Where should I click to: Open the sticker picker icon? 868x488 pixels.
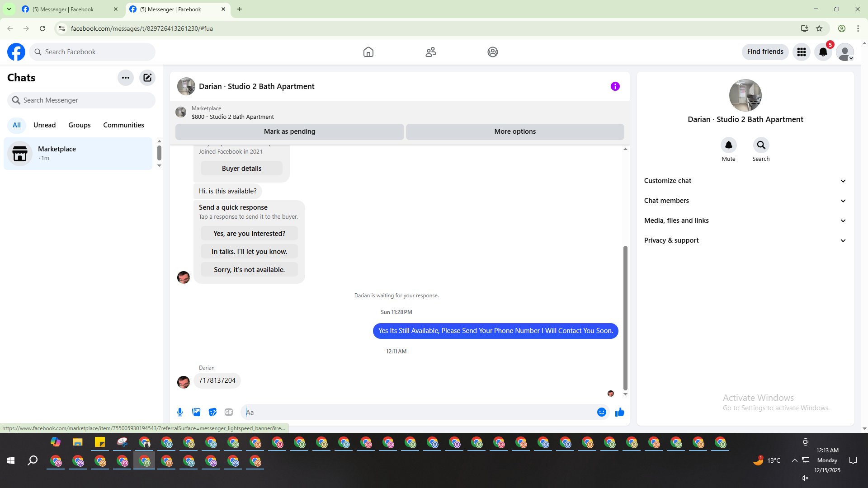[x=212, y=412]
